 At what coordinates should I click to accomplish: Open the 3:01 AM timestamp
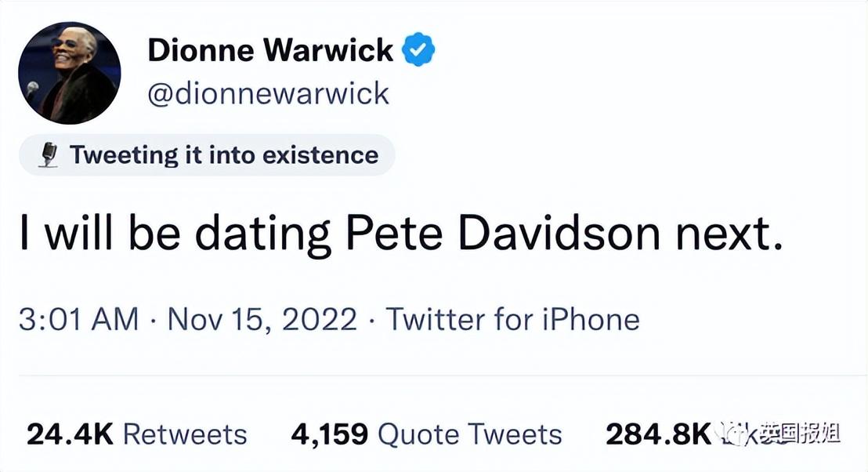(x=78, y=320)
